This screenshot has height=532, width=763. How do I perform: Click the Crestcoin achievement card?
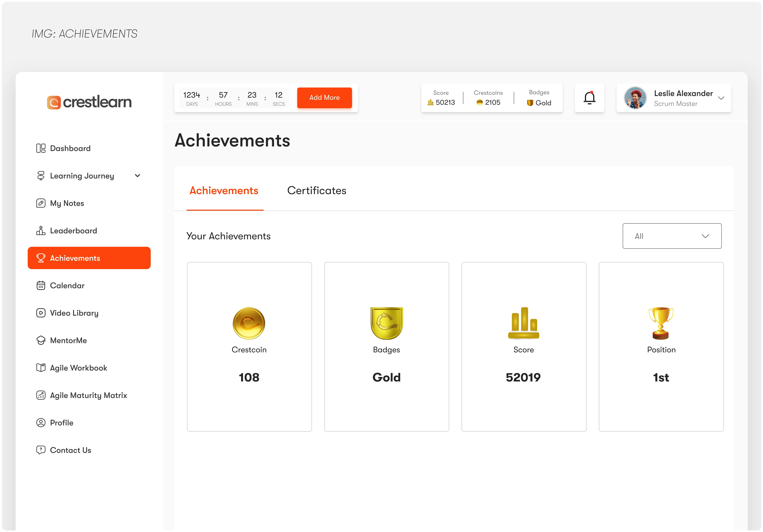coord(249,347)
